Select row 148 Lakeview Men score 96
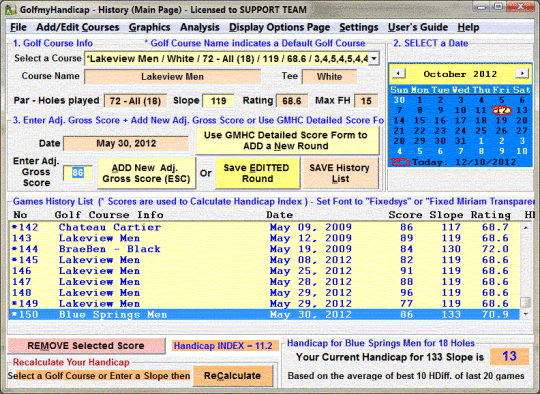 pos(264,293)
